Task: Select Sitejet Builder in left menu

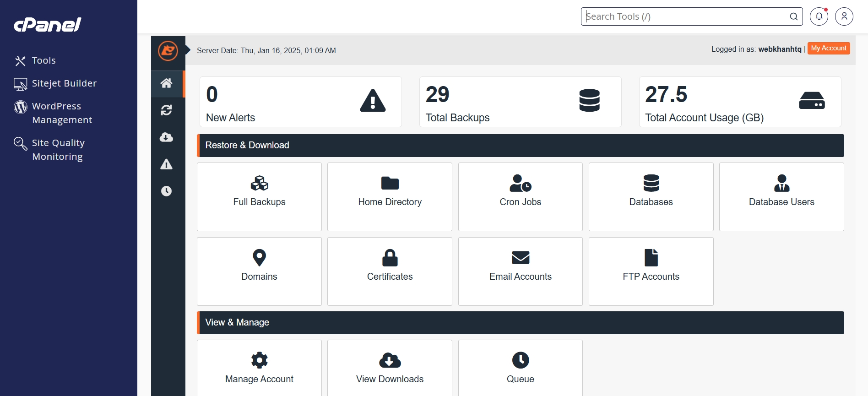Action: (64, 83)
